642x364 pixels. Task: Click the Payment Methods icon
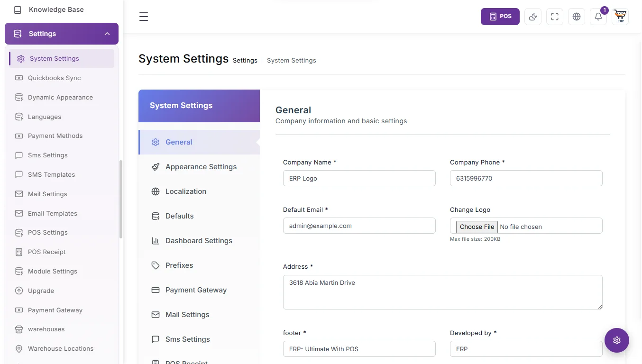pyautogui.click(x=19, y=136)
